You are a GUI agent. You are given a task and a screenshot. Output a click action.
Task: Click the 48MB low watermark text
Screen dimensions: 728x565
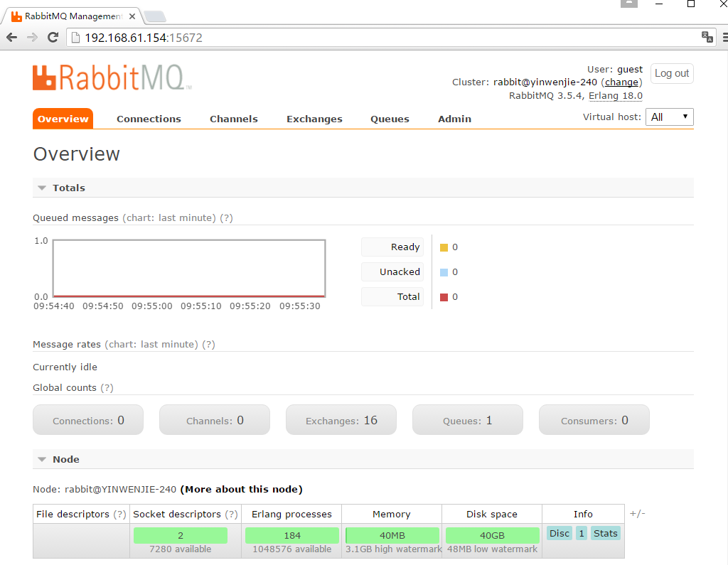click(492, 549)
